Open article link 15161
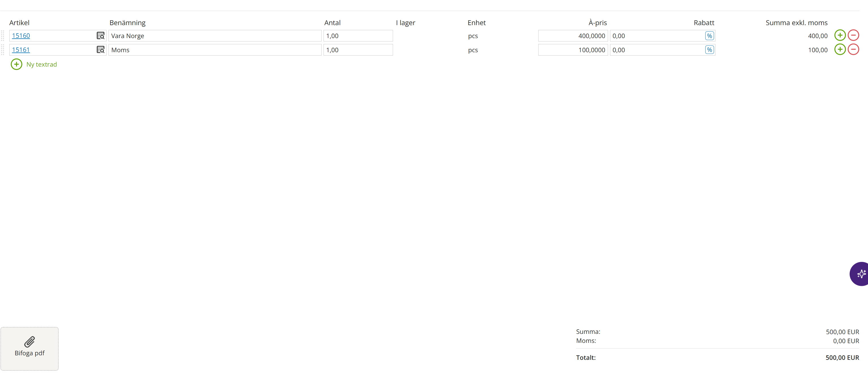Viewport: 868px width, 379px height. [x=21, y=50]
